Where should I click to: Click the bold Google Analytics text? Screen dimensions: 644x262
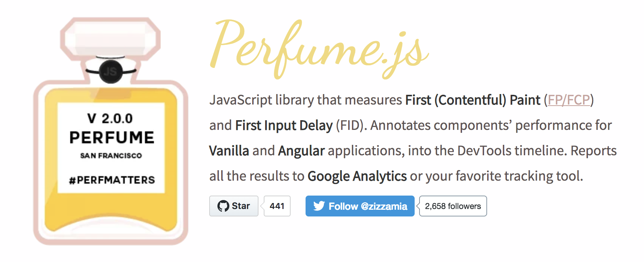[357, 176]
